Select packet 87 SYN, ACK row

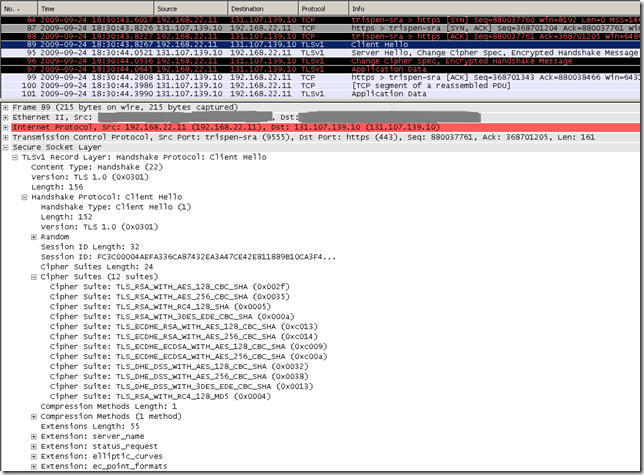coord(320,28)
